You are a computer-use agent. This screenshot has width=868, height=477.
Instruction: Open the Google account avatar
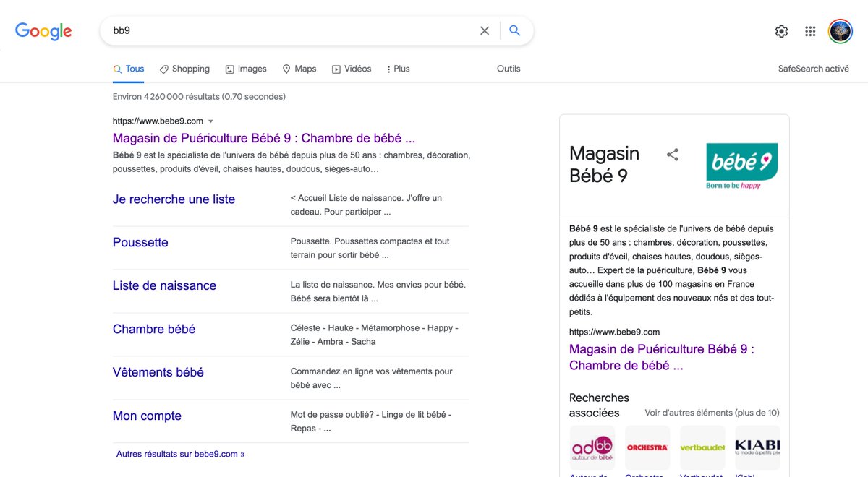coord(841,31)
